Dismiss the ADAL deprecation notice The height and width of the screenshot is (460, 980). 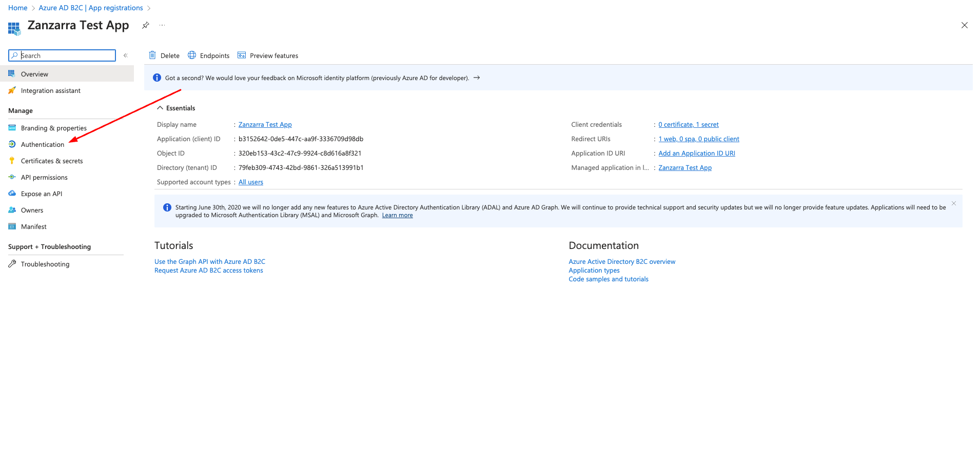954,204
